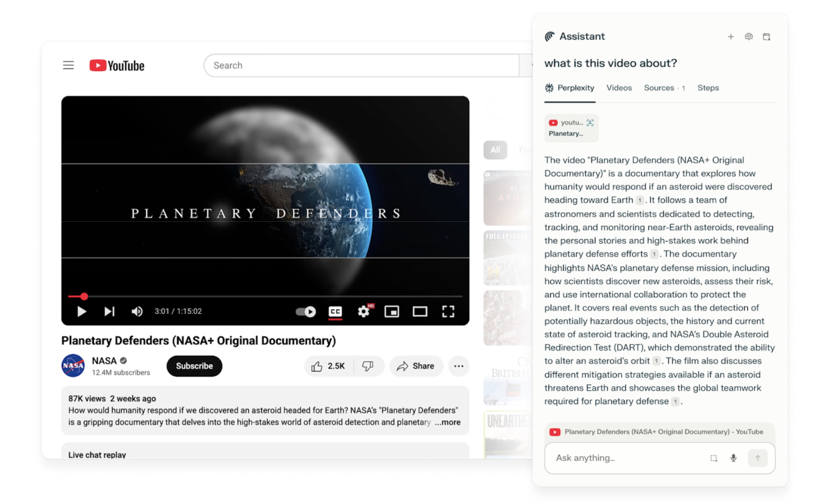Toggle closed captions (CC)
813x504 pixels.
click(335, 311)
